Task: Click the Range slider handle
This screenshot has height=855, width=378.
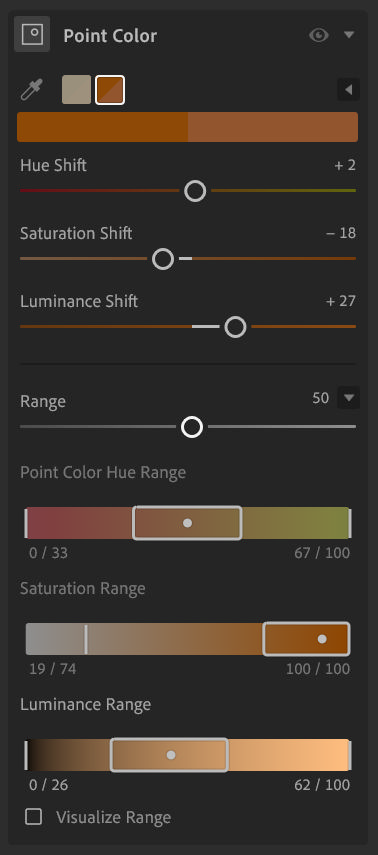Action: tap(192, 427)
